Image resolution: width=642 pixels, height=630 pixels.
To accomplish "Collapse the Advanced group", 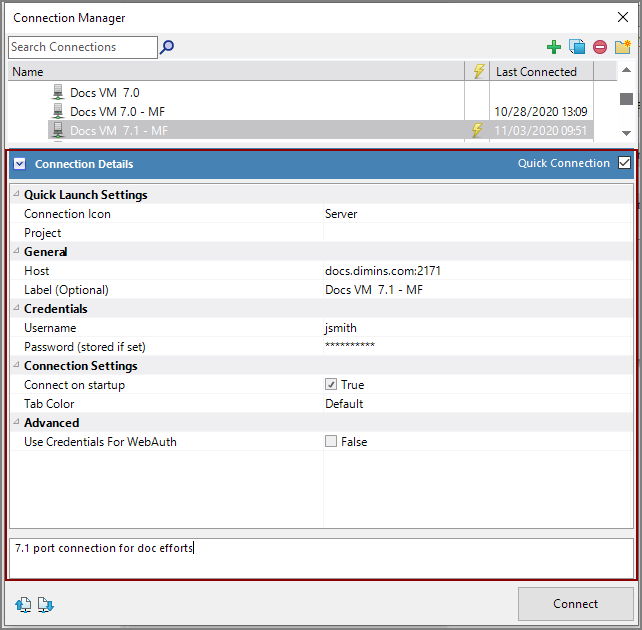I will pos(16,421).
